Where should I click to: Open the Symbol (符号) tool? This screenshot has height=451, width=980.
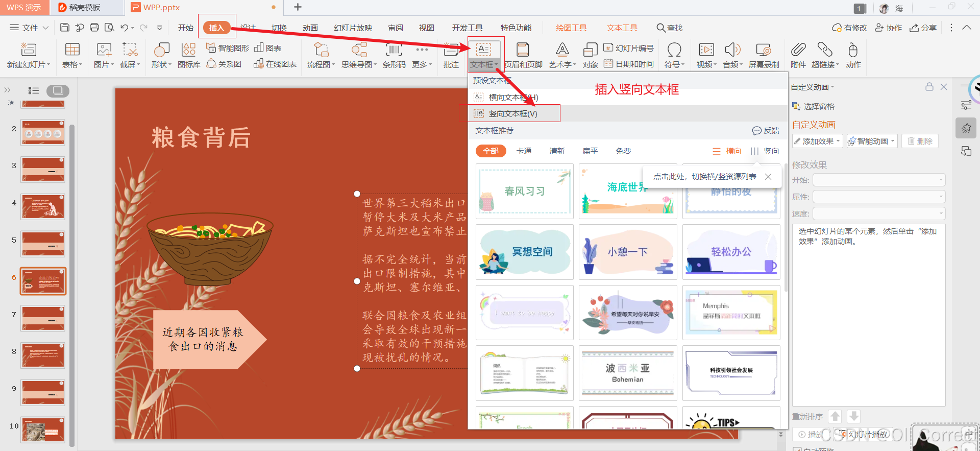point(674,55)
